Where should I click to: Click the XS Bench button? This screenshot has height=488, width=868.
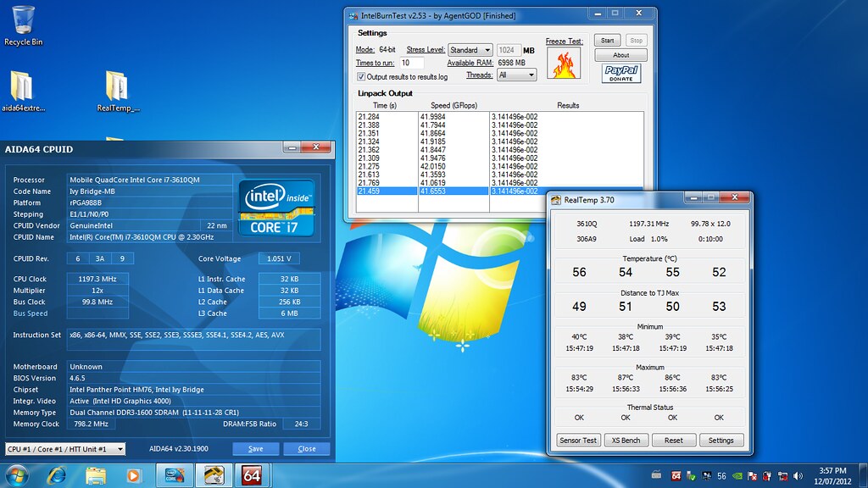click(626, 441)
